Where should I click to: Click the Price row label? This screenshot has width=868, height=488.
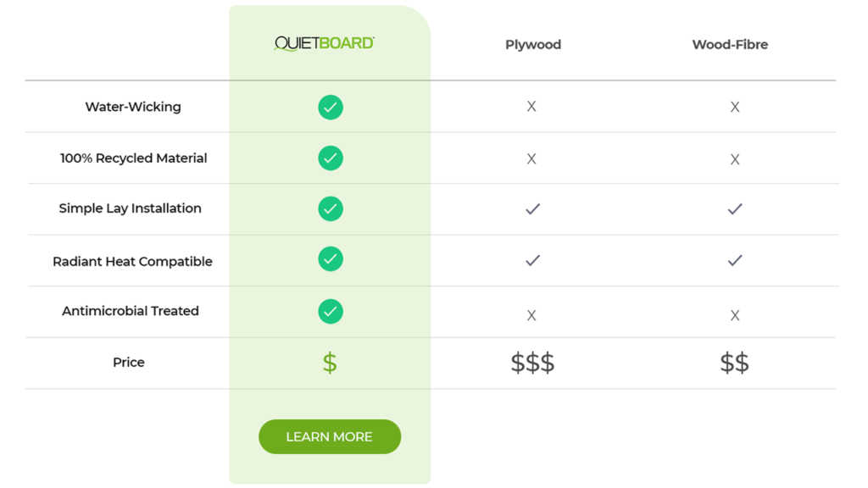129,363
